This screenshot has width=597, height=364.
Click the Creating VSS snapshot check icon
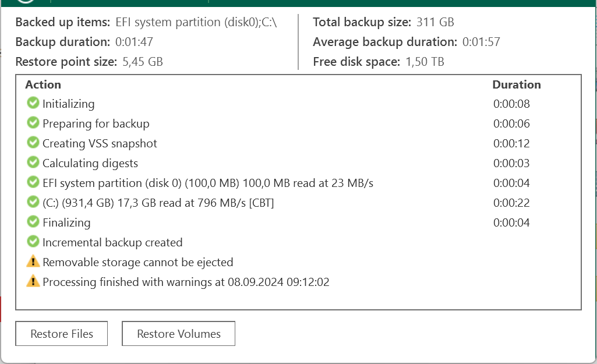point(33,143)
